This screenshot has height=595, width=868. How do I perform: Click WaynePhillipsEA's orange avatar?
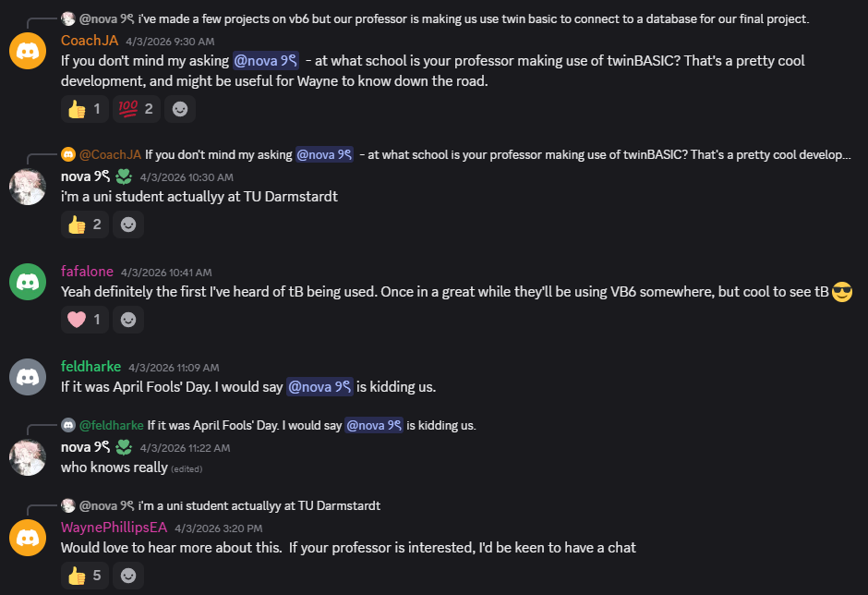[28, 538]
